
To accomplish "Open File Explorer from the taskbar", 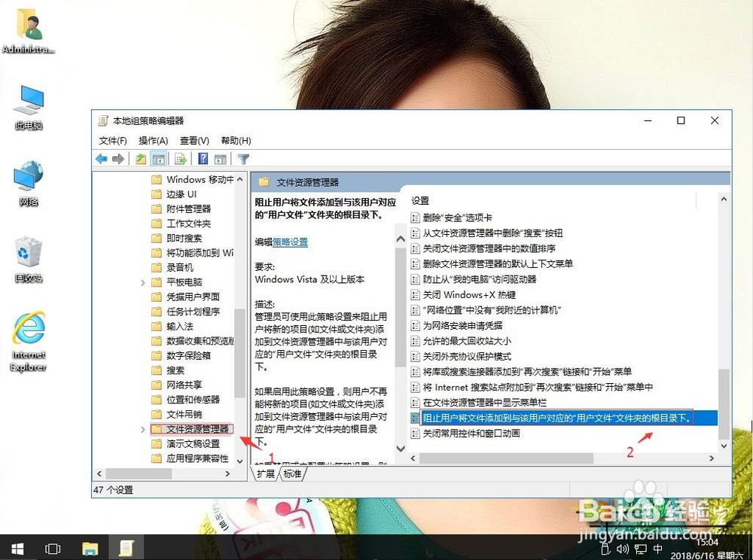I will (90, 548).
